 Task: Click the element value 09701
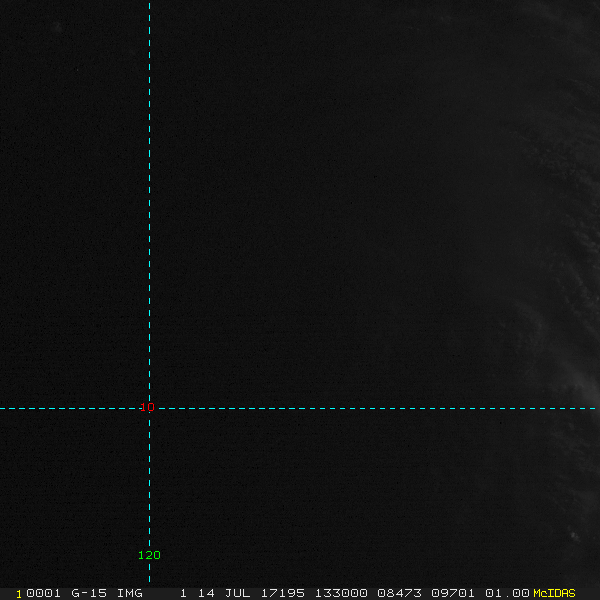coord(453,593)
